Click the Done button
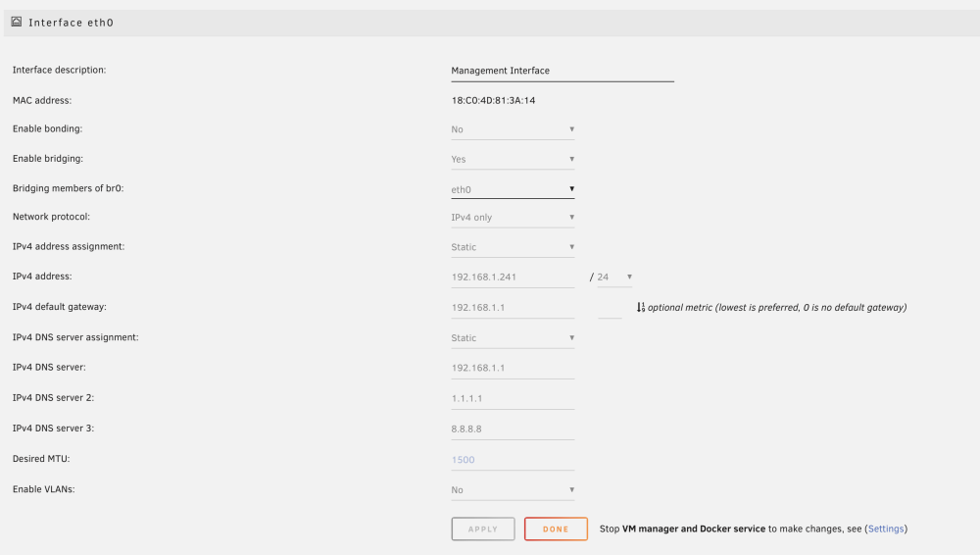This screenshot has width=980, height=555. coord(556,529)
